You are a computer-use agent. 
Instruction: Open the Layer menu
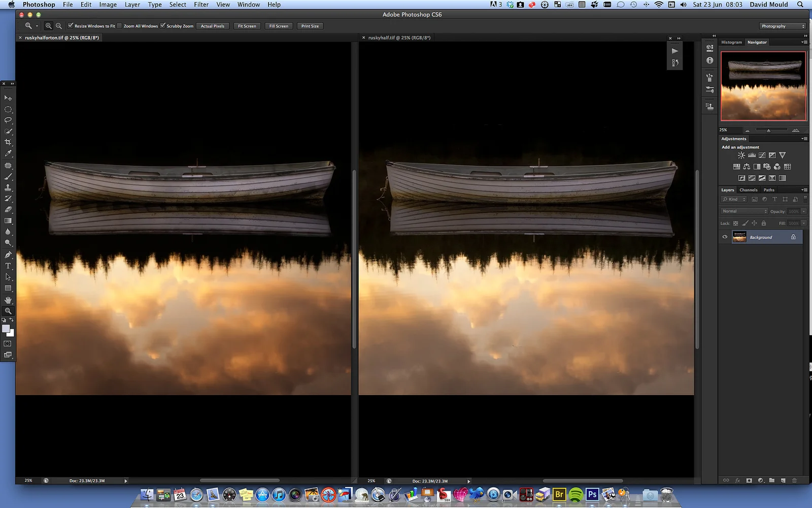(132, 5)
